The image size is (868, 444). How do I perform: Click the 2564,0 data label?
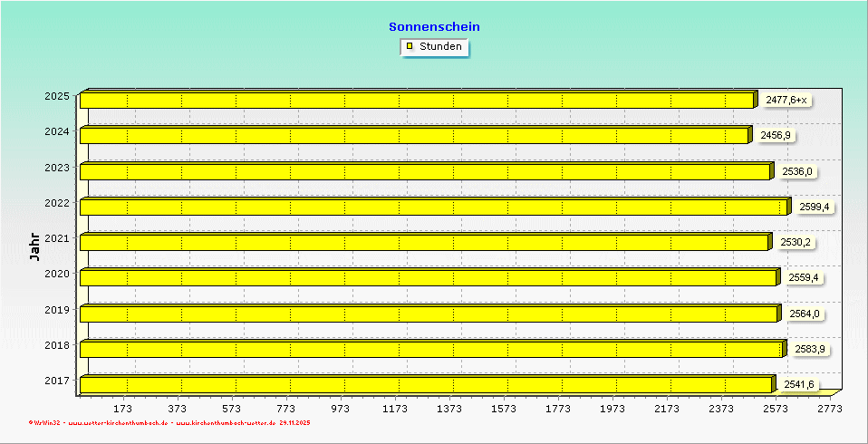pos(804,314)
